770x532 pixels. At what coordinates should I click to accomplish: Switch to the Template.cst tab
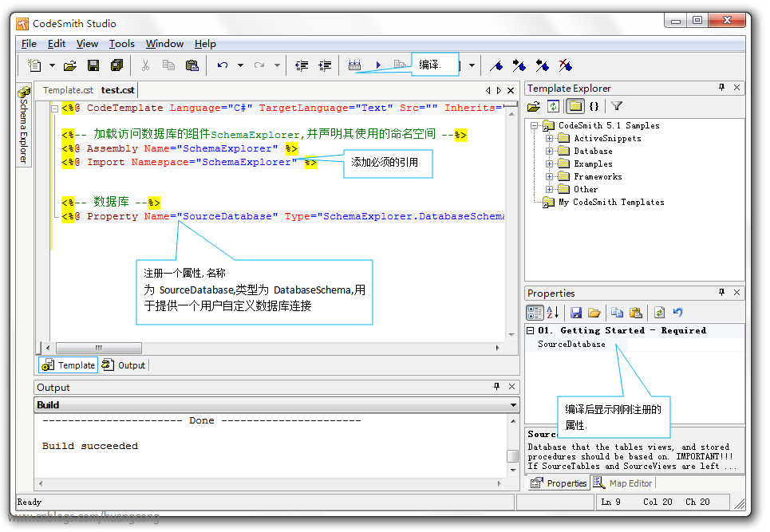(68, 90)
